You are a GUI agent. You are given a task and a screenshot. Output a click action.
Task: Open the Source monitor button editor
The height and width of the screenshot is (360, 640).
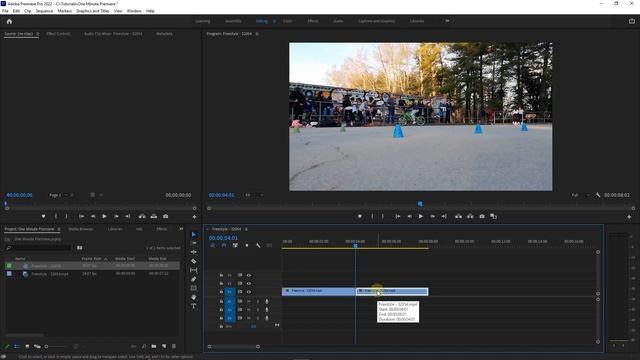click(x=194, y=217)
